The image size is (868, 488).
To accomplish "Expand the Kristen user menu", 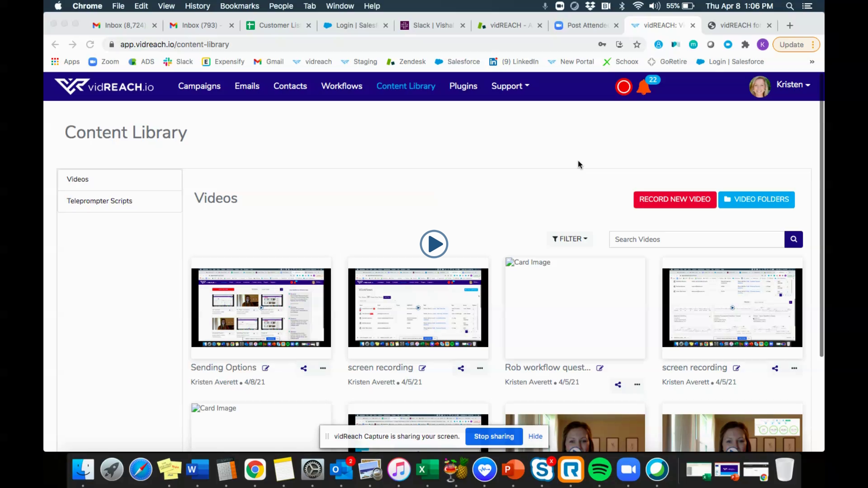I will coord(793,84).
